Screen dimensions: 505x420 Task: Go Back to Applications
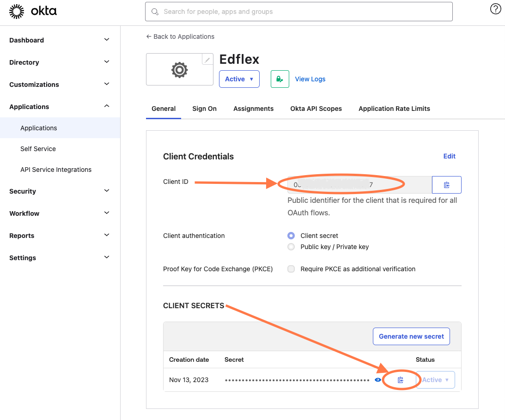tap(180, 37)
